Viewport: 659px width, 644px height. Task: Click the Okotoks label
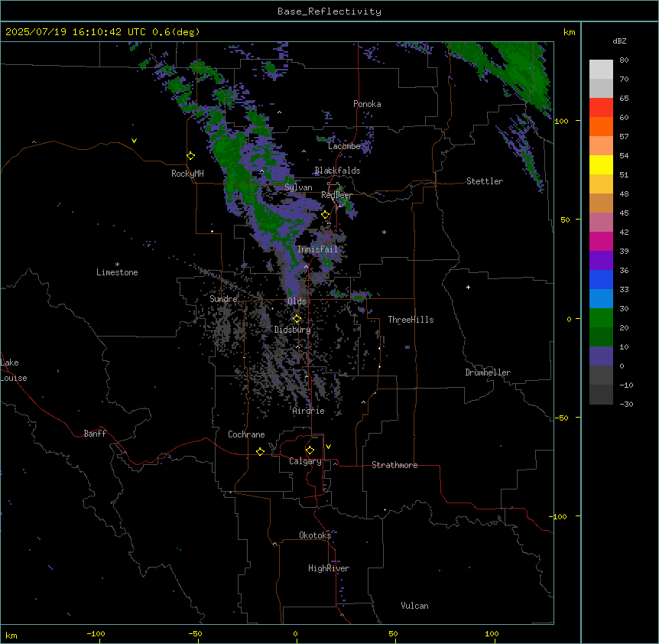(315, 535)
